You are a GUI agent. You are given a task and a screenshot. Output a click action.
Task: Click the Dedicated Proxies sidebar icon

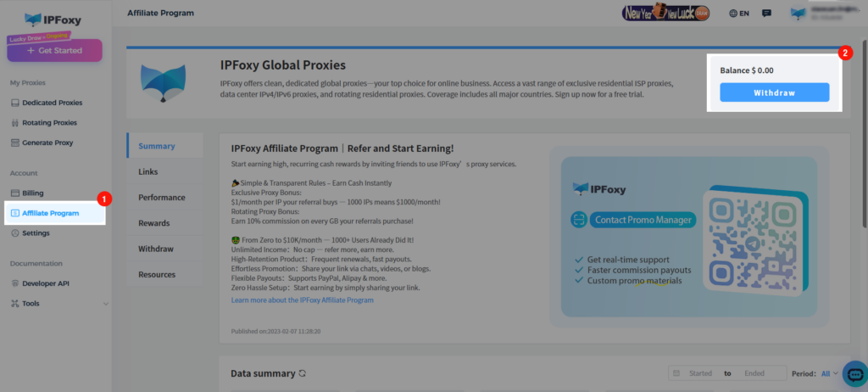[15, 103]
